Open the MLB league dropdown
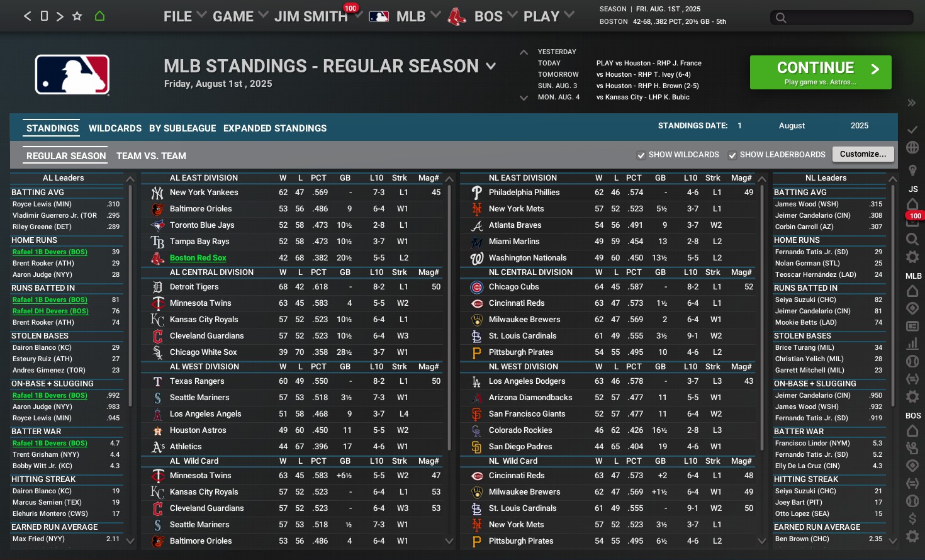The height and width of the screenshot is (560, 925). (418, 16)
